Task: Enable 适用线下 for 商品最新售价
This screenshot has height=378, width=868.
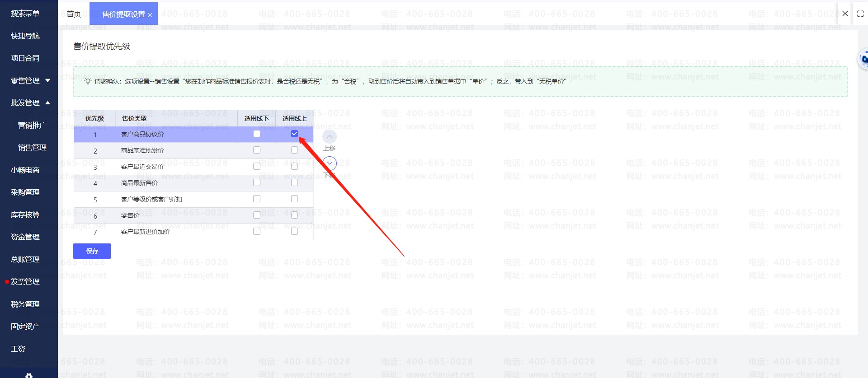Action: (x=257, y=182)
